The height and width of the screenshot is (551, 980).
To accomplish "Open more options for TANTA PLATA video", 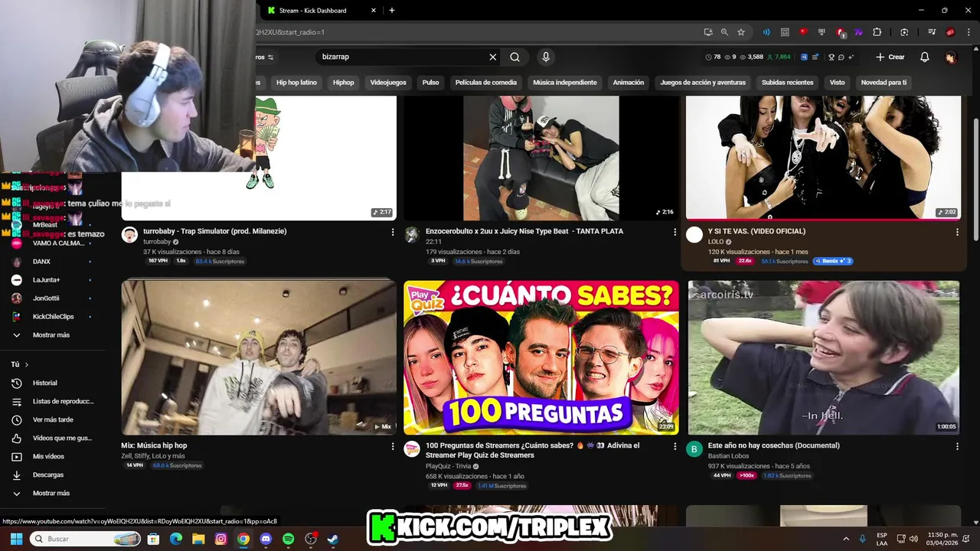I will pyautogui.click(x=675, y=232).
